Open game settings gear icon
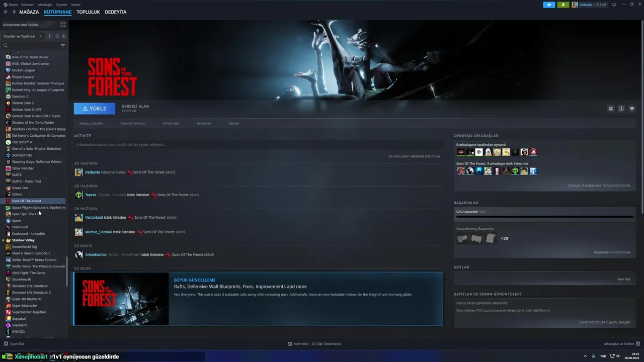Image resolution: width=644 pixels, height=362 pixels. click(611, 109)
